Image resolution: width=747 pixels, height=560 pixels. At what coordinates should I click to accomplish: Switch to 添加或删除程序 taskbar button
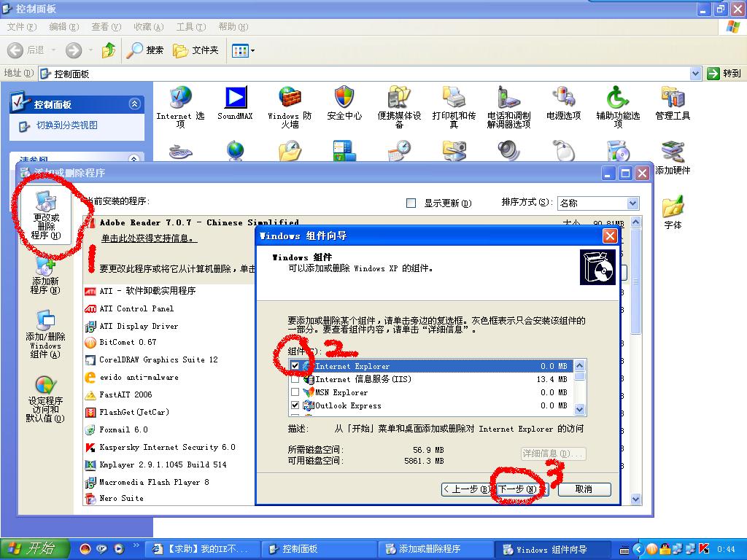coord(435,548)
